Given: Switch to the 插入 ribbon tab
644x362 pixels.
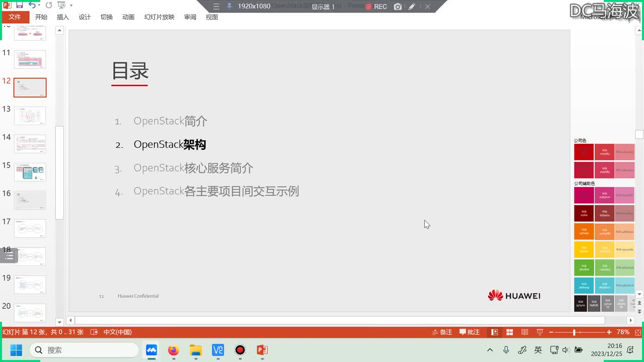Looking at the screenshot, I should (63, 17).
